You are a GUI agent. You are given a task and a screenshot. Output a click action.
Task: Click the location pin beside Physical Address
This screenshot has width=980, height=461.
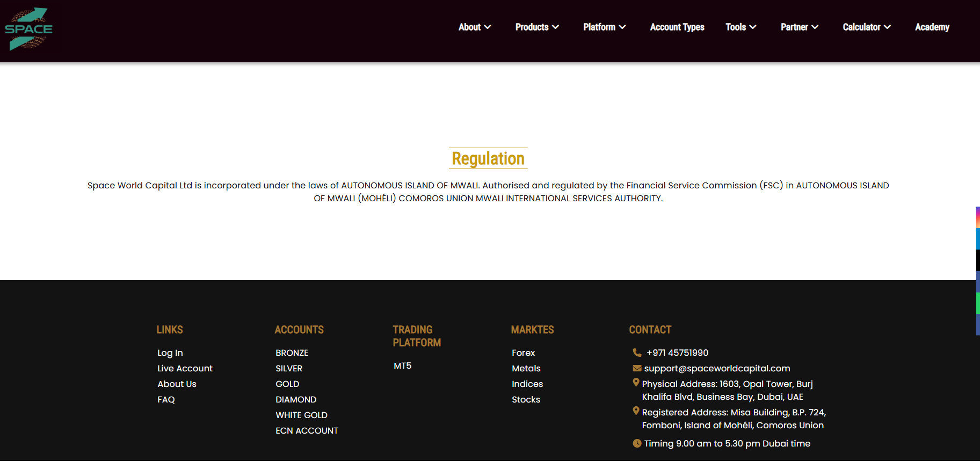[636, 383]
